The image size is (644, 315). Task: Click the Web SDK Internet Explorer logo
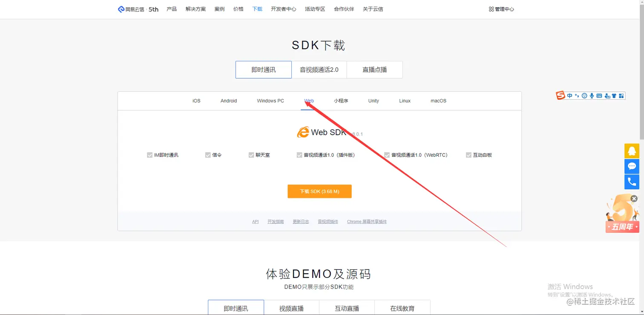pos(303,132)
